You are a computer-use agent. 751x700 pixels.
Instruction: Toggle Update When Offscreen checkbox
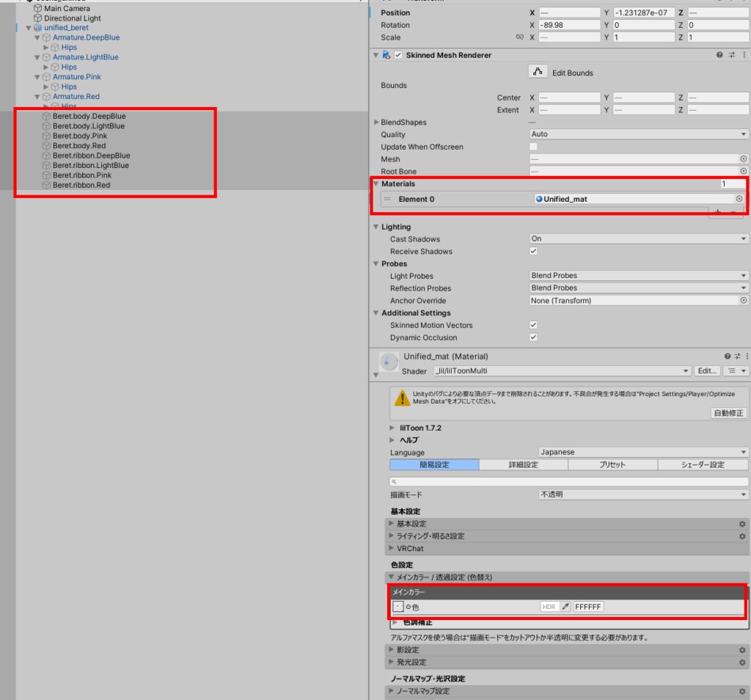point(533,147)
